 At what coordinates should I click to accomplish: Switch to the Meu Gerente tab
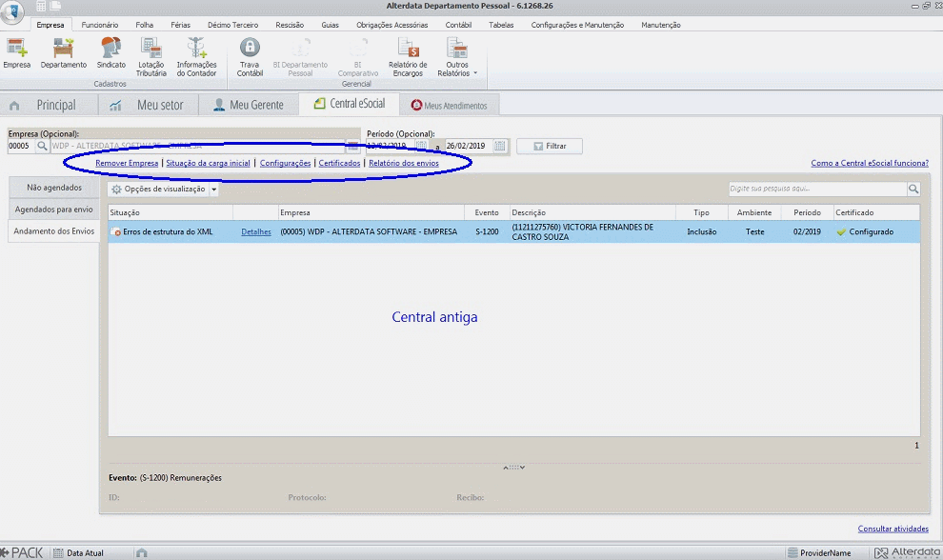click(x=249, y=105)
